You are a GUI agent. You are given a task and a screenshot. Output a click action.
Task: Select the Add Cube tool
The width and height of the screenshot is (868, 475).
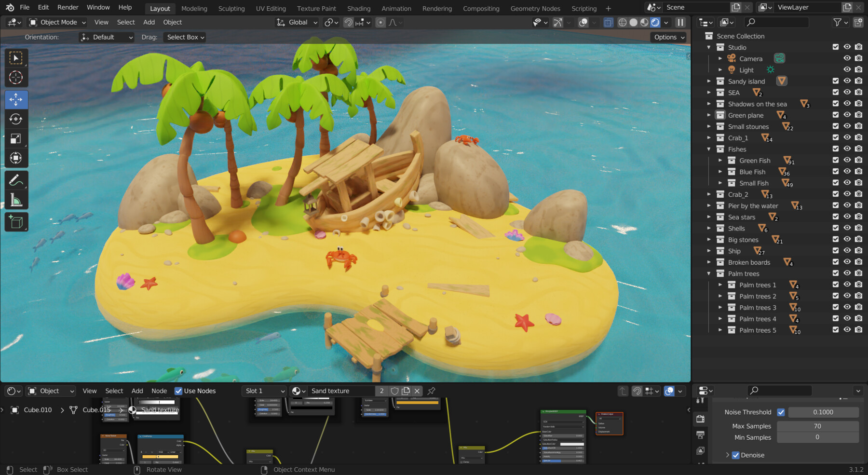tap(16, 222)
